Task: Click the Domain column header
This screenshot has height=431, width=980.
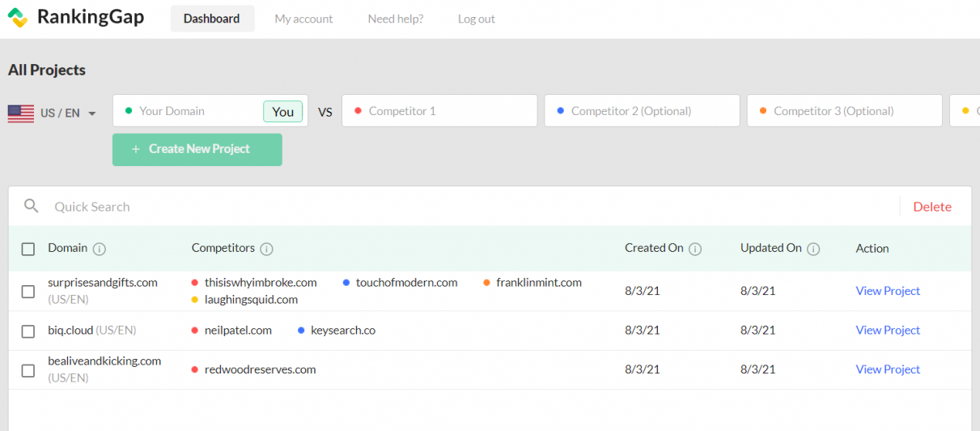Action: 67,248
